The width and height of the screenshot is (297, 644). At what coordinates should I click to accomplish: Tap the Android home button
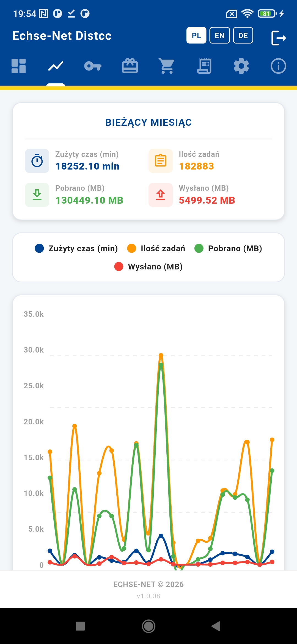tap(148, 626)
